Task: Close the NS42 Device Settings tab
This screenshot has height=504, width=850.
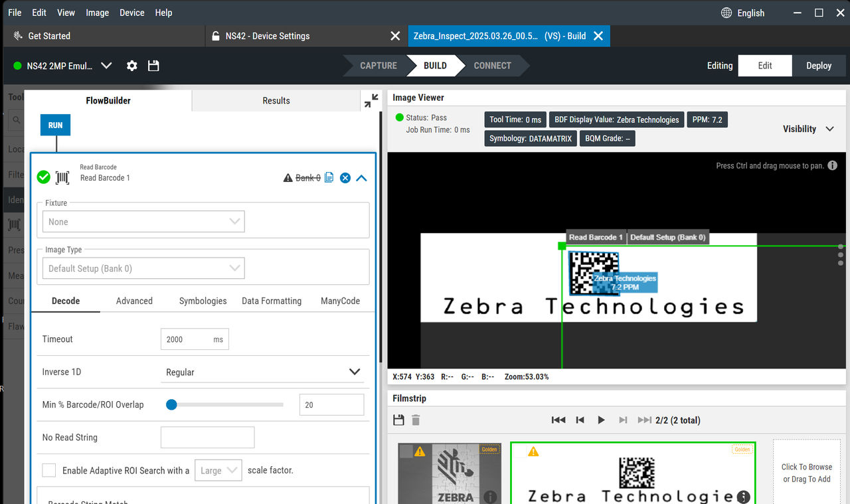Action: 395,36
